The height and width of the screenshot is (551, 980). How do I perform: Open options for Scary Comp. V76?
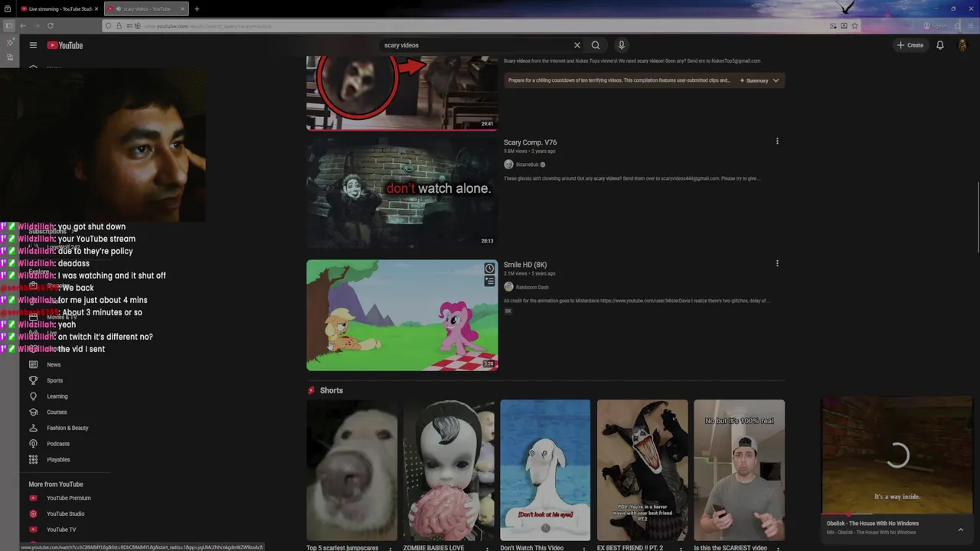click(777, 141)
